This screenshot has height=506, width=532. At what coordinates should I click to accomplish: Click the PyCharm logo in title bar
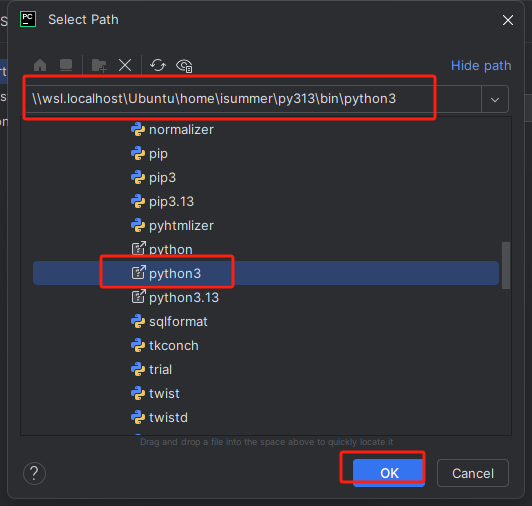28,19
